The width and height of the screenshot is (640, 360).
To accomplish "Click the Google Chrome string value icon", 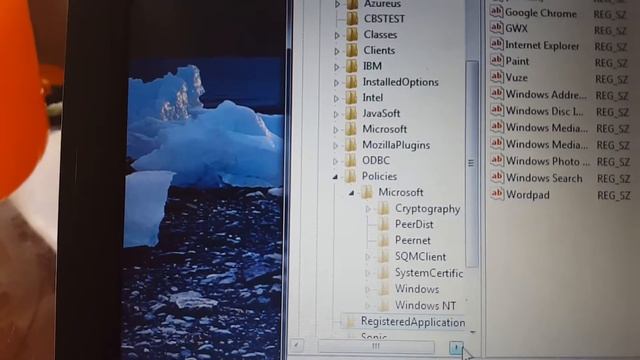I will click(496, 12).
